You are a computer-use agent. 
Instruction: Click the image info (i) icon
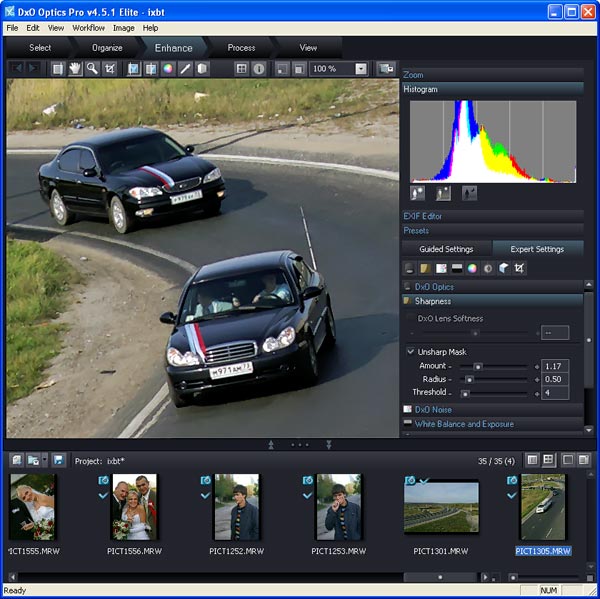(x=259, y=69)
